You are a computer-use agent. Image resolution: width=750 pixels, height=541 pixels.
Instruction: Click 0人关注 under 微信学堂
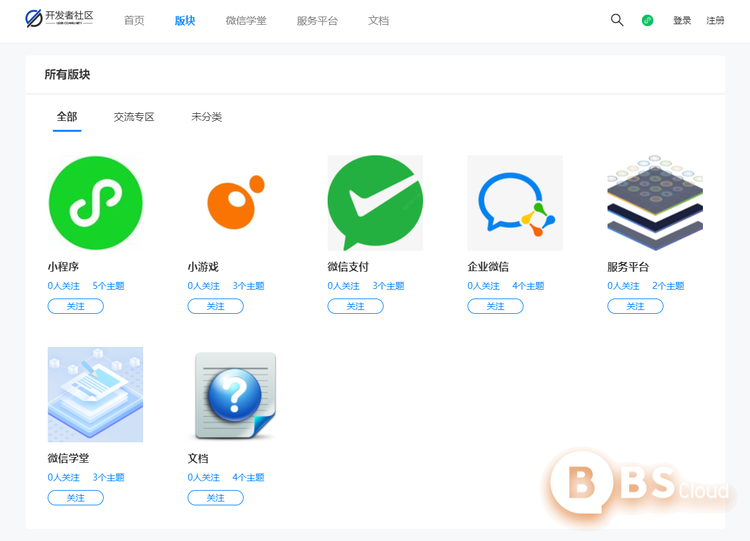click(64, 477)
